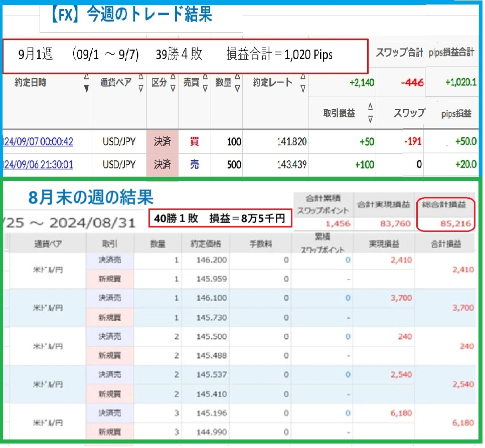Click the up sort arrow beside 約定レート
Viewport: 485px width, 448px height.
click(x=303, y=76)
